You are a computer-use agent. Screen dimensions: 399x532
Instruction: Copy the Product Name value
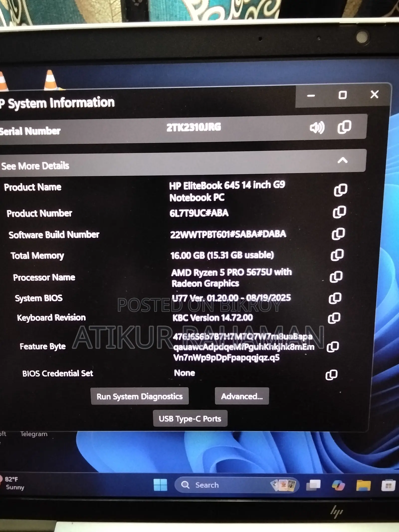(340, 190)
